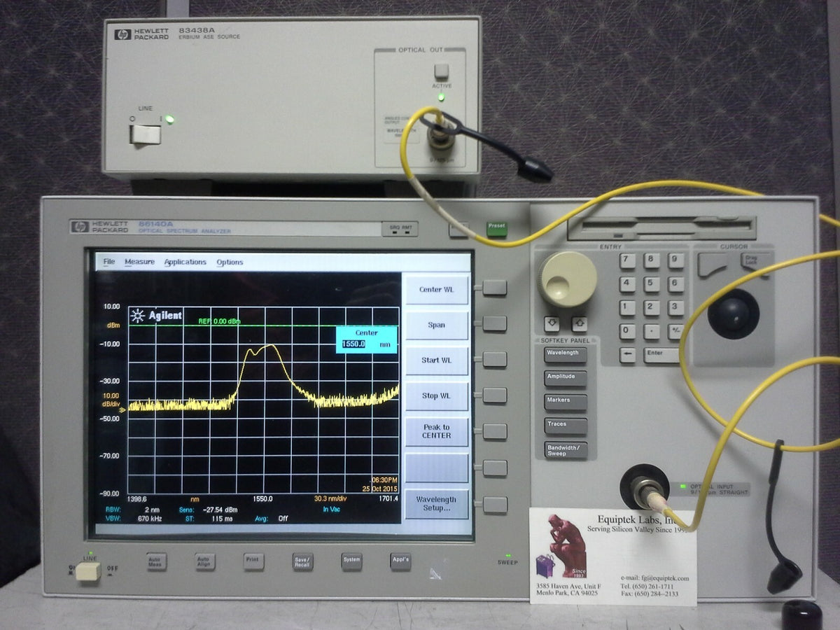Tap the keypad 4 key
Image resolution: width=840 pixels, height=630 pixels.
click(x=628, y=283)
